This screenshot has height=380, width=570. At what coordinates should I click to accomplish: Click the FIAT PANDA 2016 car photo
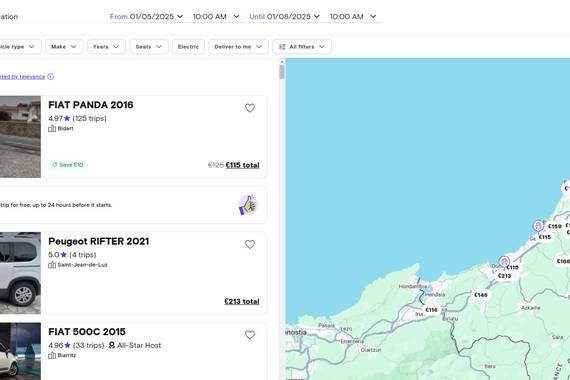pos(20,137)
